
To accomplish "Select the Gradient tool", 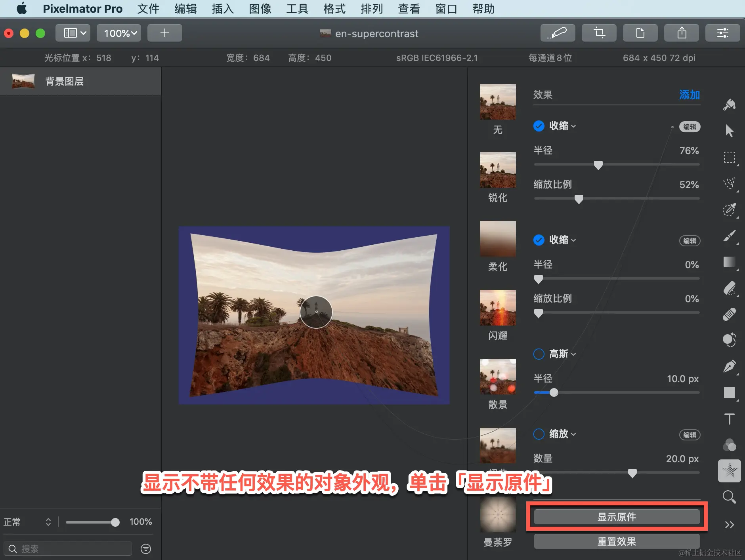I will (729, 262).
